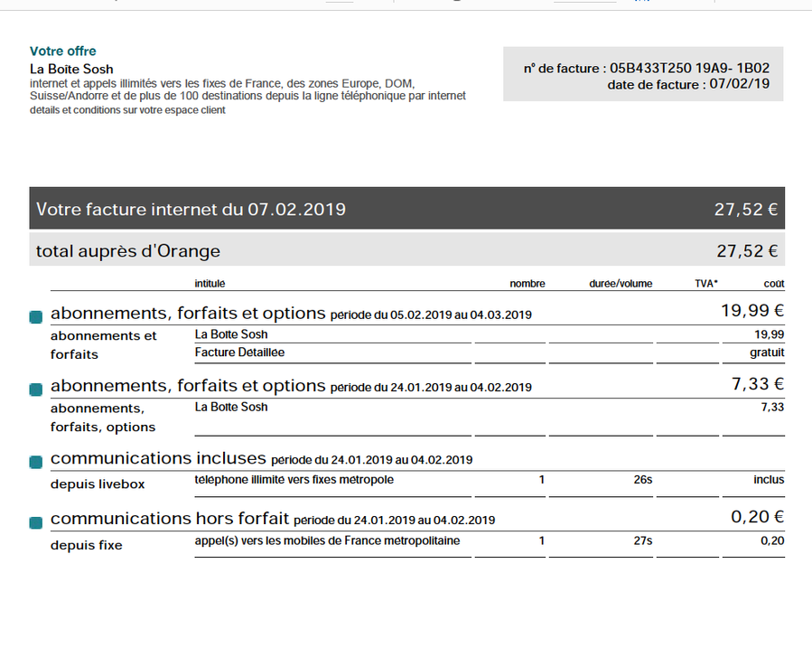
Task: Click the "communications hors forfait" section heading
Action: [x=273, y=518]
